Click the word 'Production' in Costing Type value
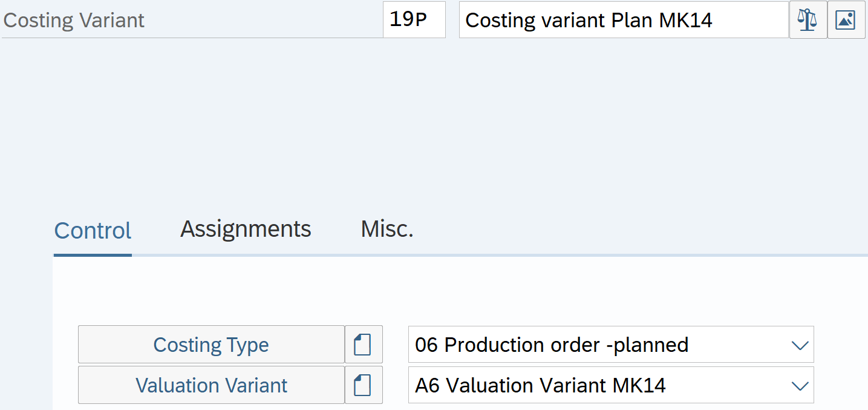Viewport: 868px width, 410px height. 496,345
